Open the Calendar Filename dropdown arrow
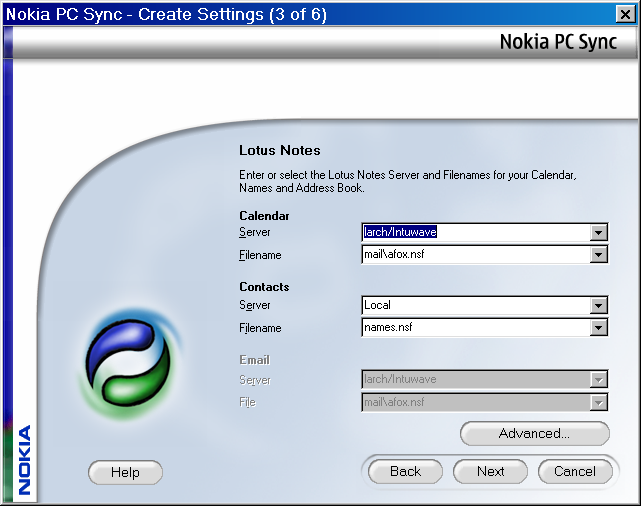This screenshot has width=641, height=506. tap(598, 255)
